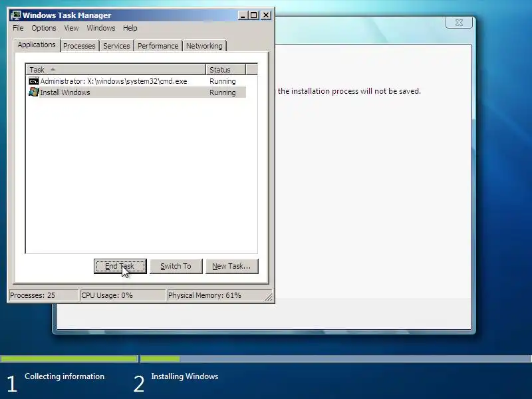This screenshot has width=532, height=399.
Task: Click the Collecting information step label
Action: pyautogui.click(x=65, y=376)
